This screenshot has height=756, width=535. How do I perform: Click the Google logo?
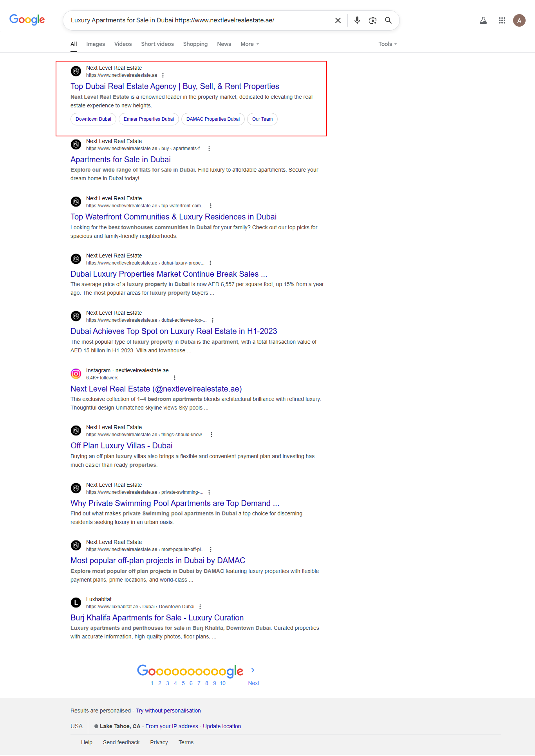click(27, 20)
